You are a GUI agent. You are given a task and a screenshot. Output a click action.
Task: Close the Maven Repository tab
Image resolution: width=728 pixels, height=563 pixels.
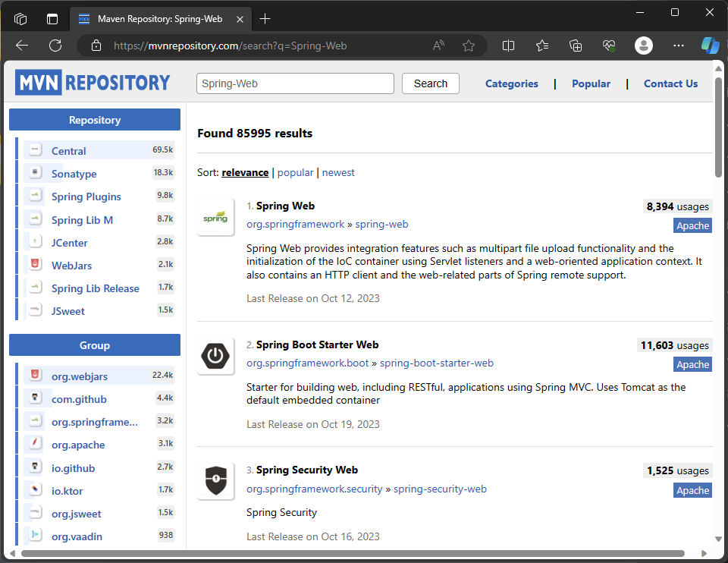(x=240, y=19)
